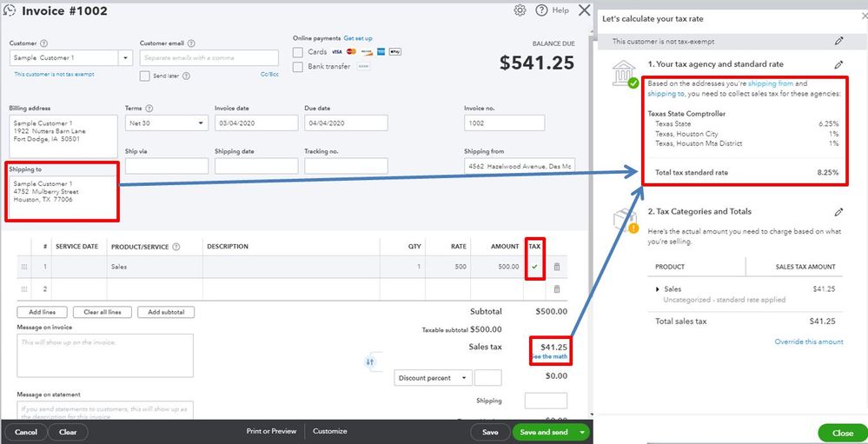Click the Customer email input field

(x=209, y=57)
